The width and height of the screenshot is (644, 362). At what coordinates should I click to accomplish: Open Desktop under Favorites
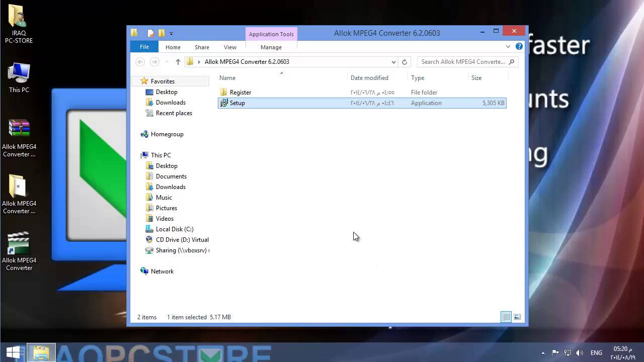click(x=167, y=92)
